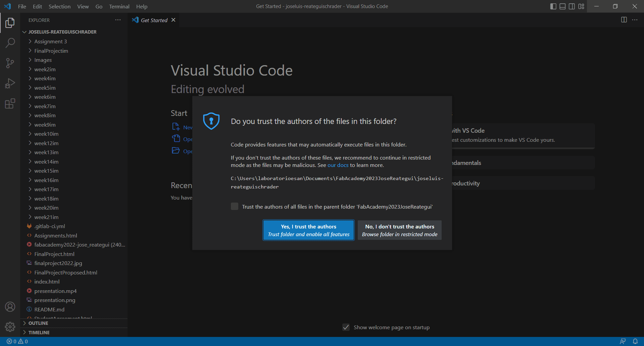This screenshot has width=644, height=346.
Task: Open the Source Control view
Action: [x=10, y=63]
